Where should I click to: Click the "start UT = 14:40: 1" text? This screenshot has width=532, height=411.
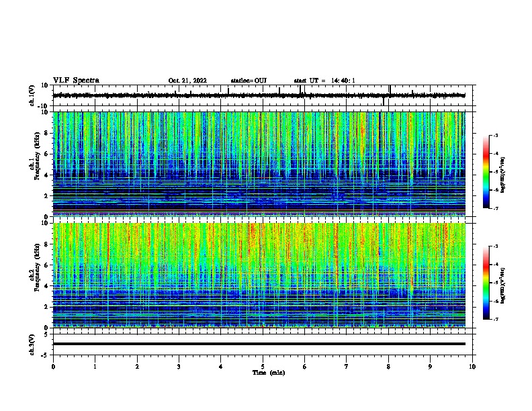[x=324, y=81]
